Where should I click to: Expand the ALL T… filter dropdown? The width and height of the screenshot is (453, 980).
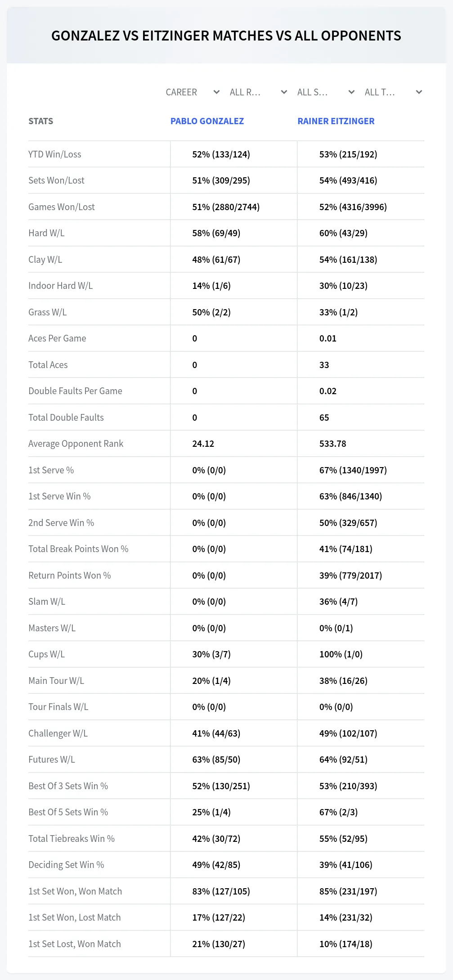pyautogui.click(x=393, y=92)
